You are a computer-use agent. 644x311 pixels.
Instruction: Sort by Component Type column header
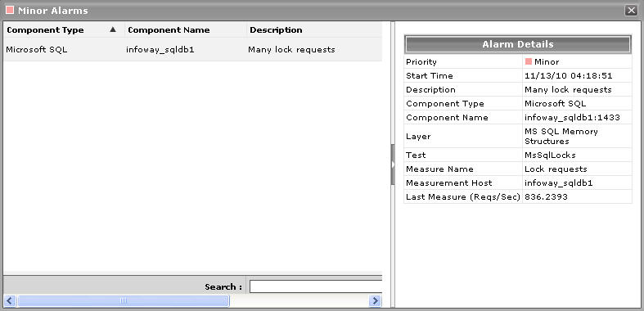point(64,29)
